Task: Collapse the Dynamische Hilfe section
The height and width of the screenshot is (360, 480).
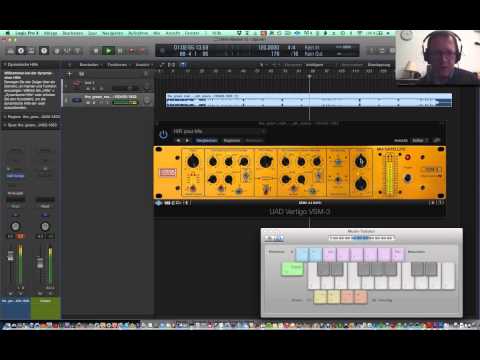Action: tap(5, 64)
